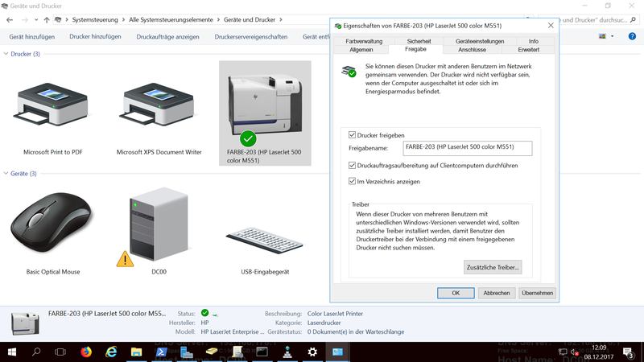Viewport: 644px width, 362px height.
Task: Launch Internet Explorer from the taskbar
Action: (111, 352)
